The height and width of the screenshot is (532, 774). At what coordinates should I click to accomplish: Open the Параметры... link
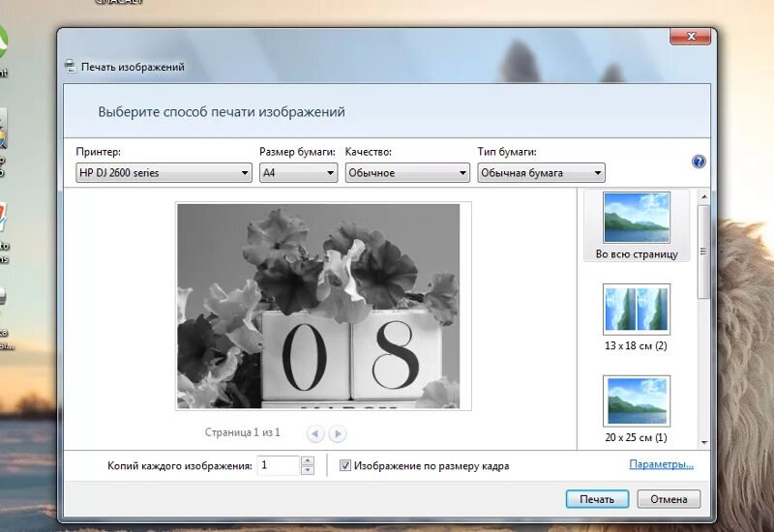click(x=661, y=464)
